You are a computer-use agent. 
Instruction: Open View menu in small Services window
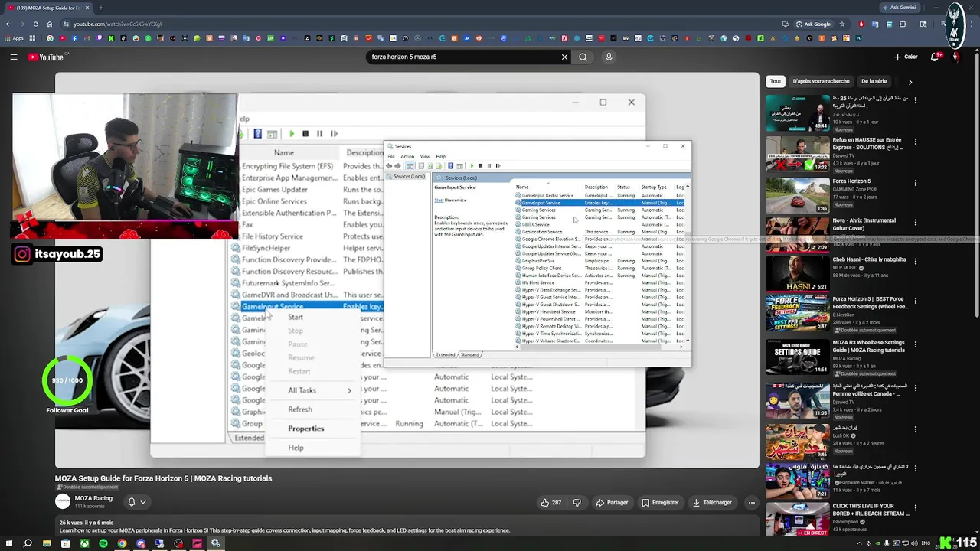coord(425,156)
